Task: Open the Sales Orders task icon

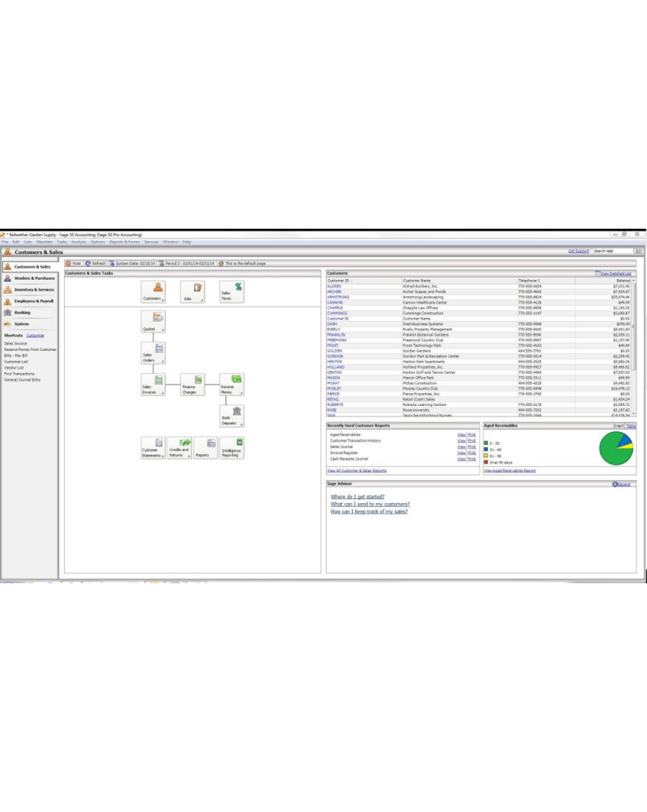Action: (x=153, y=353)
